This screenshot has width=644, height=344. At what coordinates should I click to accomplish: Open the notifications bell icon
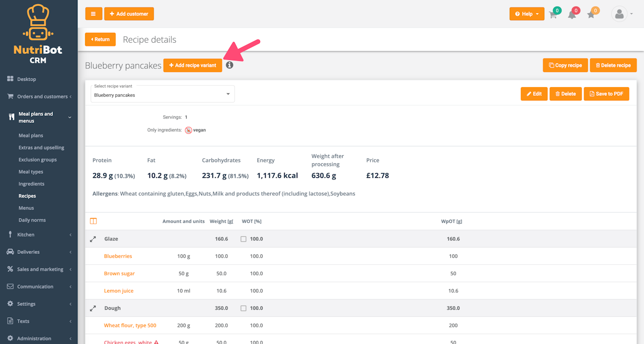572,15
